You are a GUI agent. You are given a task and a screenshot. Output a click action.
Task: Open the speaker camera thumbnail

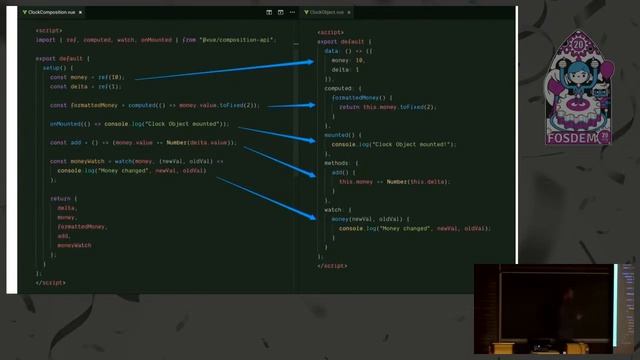pos(543,309)
